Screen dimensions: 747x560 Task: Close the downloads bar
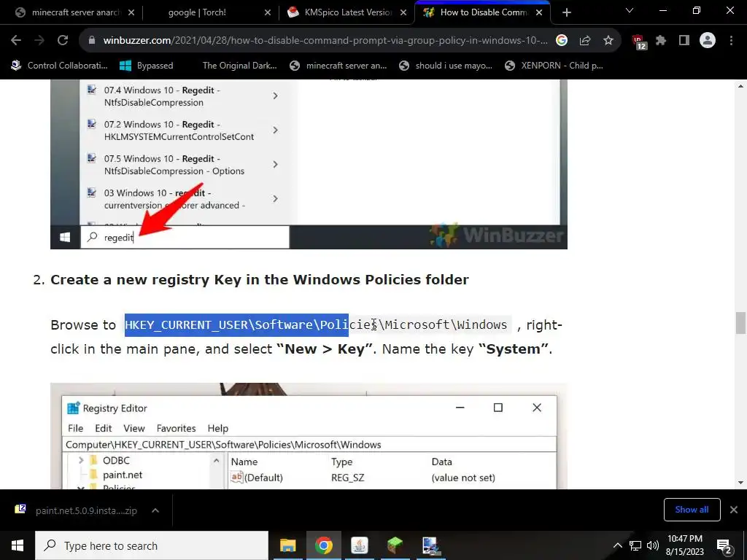[x=734, y=510]
